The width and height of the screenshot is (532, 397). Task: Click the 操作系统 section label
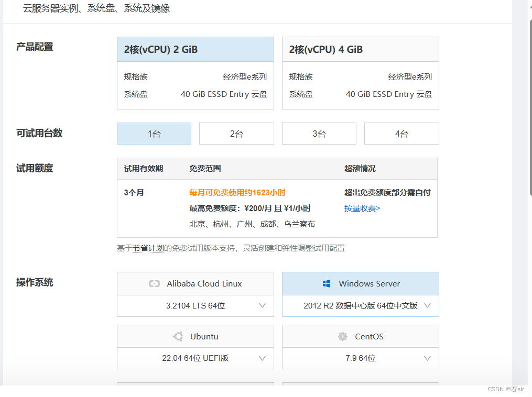tap(35, 282)
